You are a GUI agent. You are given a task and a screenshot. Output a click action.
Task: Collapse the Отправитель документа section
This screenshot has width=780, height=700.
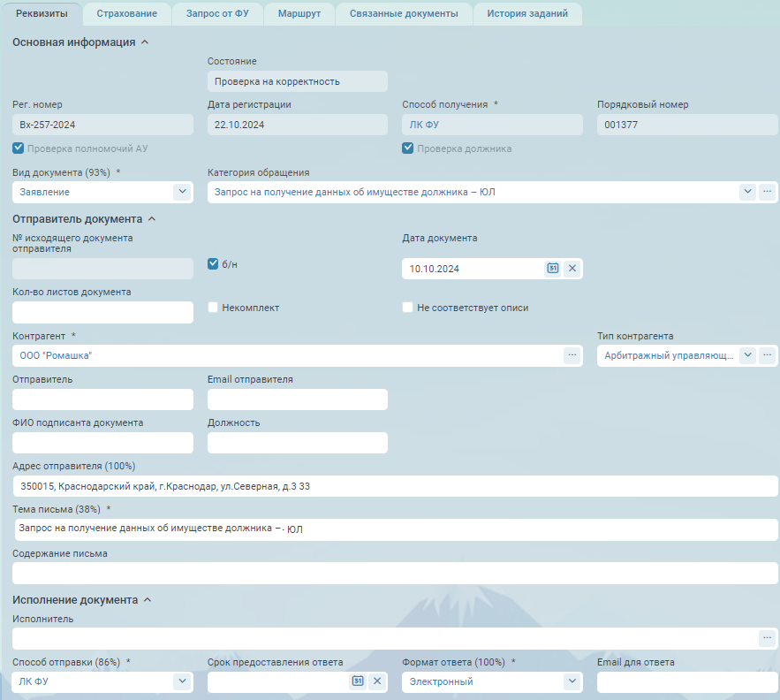(x=151, y=219)
